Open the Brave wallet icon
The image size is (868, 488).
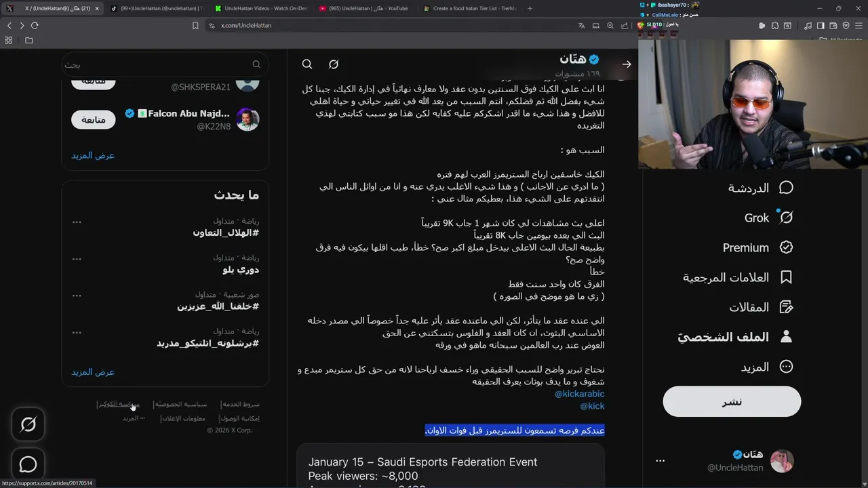tap(833, 26)
